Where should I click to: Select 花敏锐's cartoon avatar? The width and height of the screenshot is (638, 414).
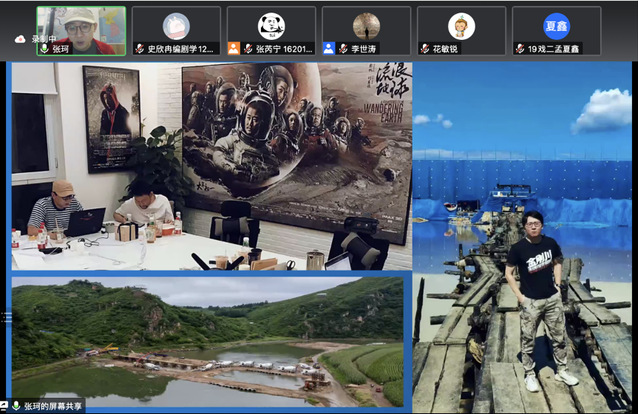[461, 25]
